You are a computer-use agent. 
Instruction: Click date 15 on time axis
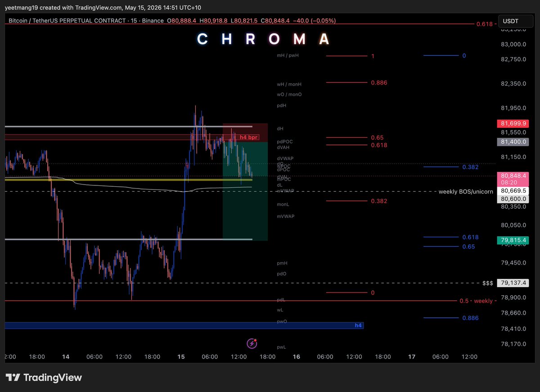(181, 357)
